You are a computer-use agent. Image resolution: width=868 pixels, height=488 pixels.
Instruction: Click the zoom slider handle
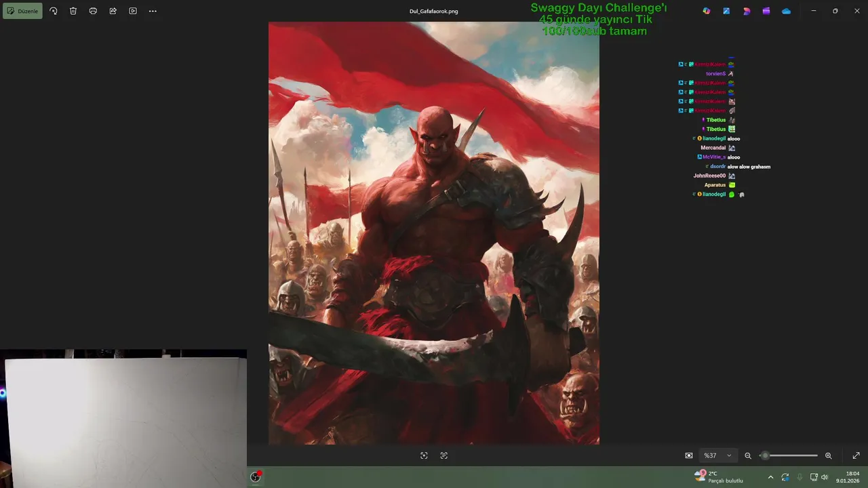point(765,455)
